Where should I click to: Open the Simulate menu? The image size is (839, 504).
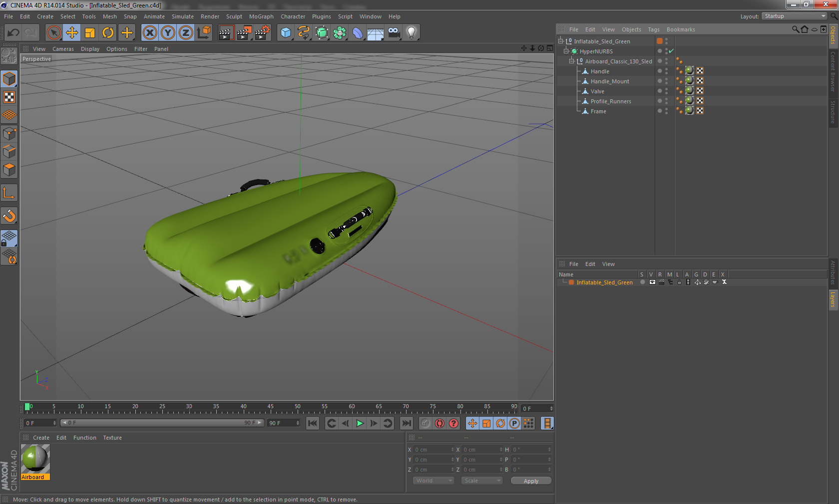click(183, 16)
